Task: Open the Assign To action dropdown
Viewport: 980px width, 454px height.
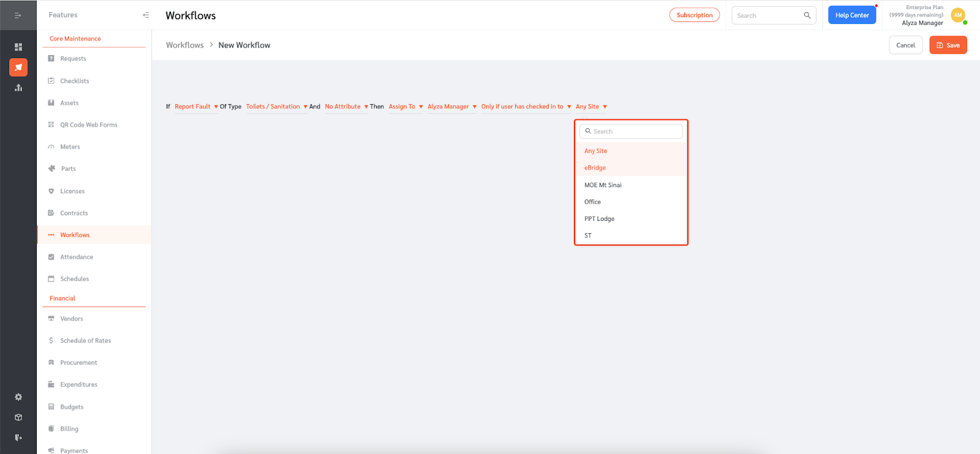Action: pos(405,106)
